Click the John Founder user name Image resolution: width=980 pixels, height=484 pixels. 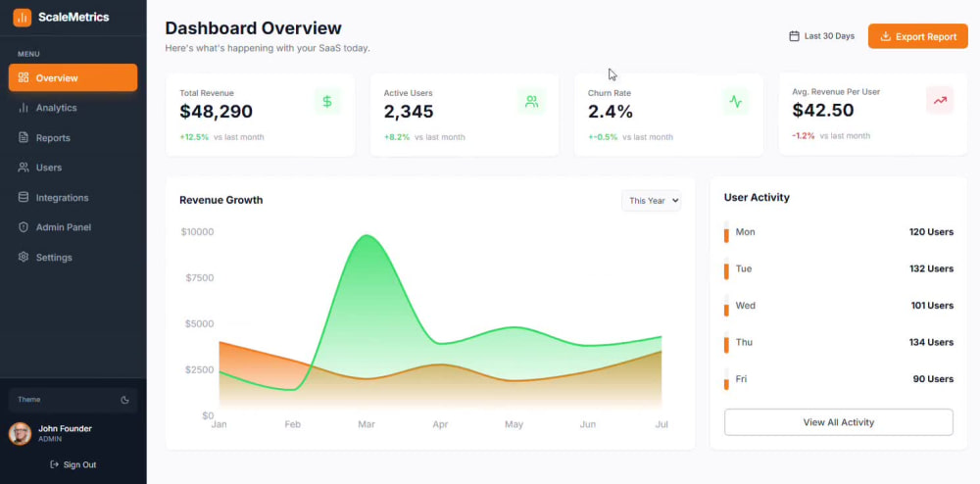(x=65, y=428)
